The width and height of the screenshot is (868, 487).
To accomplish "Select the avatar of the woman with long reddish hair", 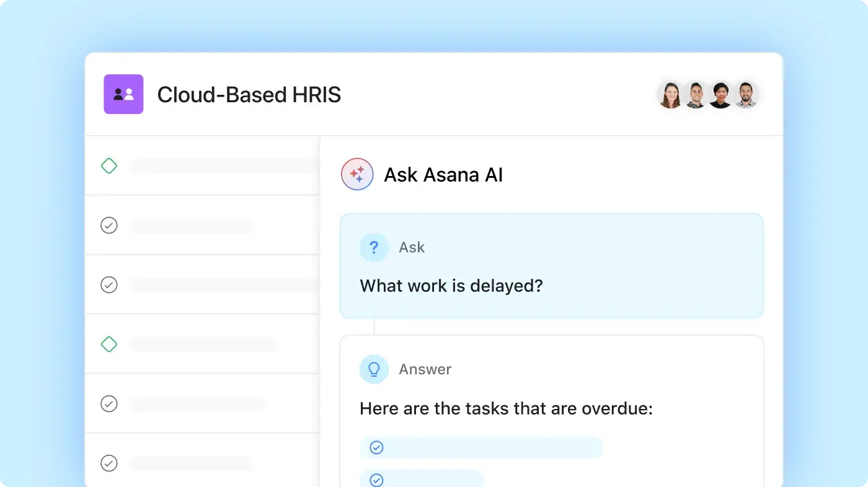I will coord(670,95).
